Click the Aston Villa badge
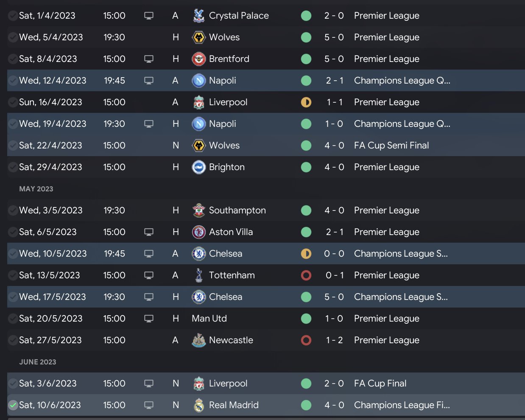This screenshot has height=420, width=525. pyautogui.click(x=198, y=232)
